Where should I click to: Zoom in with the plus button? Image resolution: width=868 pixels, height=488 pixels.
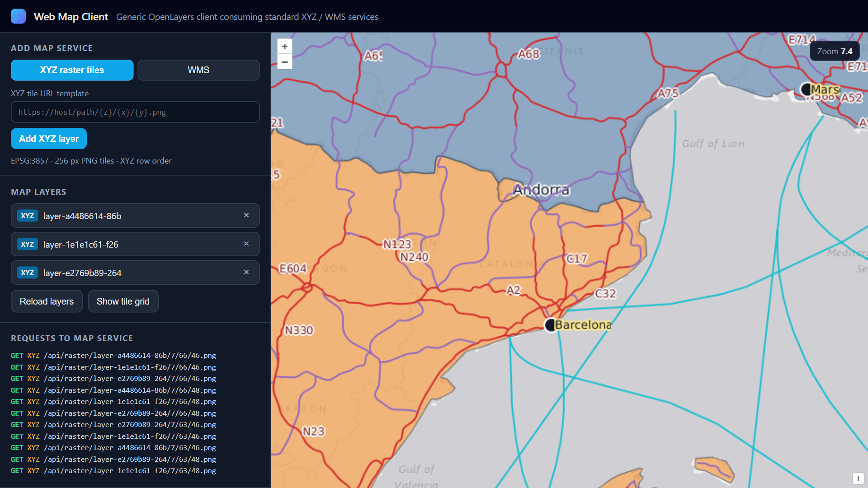(x=285, y=46)
